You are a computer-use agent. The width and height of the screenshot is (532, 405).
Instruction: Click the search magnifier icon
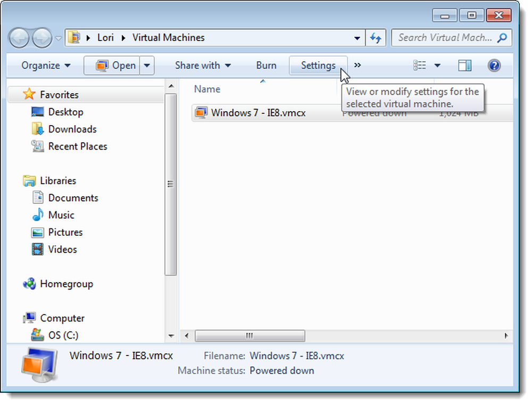(502, 38)
